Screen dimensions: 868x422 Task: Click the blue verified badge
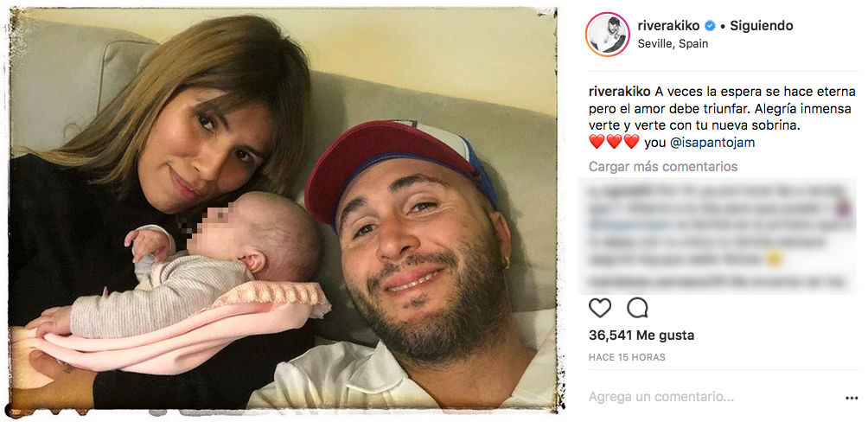coord(713,26)
